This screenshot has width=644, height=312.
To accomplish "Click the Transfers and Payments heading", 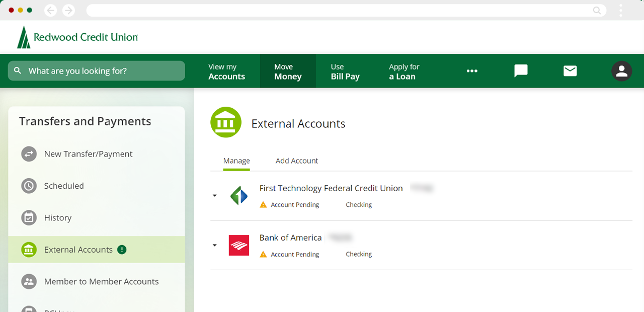I will (x=85, y=121).
